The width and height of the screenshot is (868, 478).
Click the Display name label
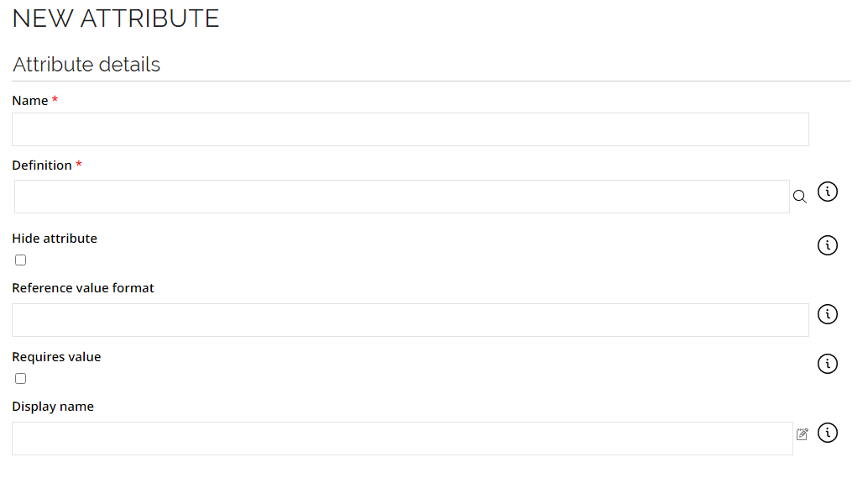tap(53, 407)
